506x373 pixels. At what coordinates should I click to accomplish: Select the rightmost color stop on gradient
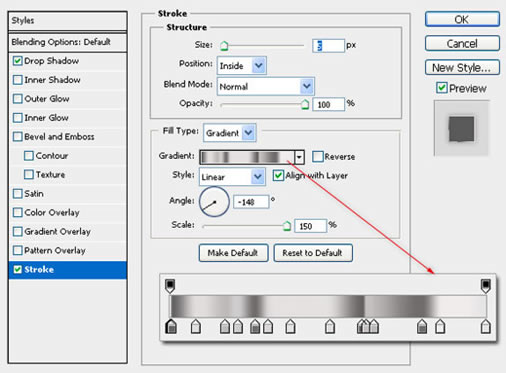(x=486, y=326)
